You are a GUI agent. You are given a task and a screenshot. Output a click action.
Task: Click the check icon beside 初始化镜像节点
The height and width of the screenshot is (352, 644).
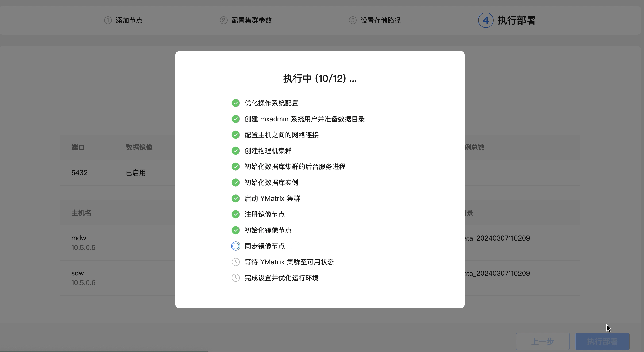(x=235, y=230)
